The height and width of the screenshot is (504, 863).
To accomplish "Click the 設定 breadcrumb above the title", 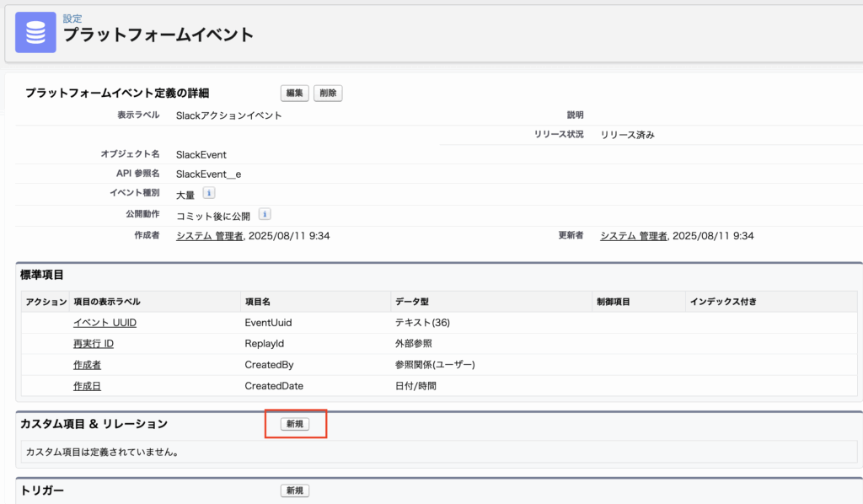I will [72, 19].
